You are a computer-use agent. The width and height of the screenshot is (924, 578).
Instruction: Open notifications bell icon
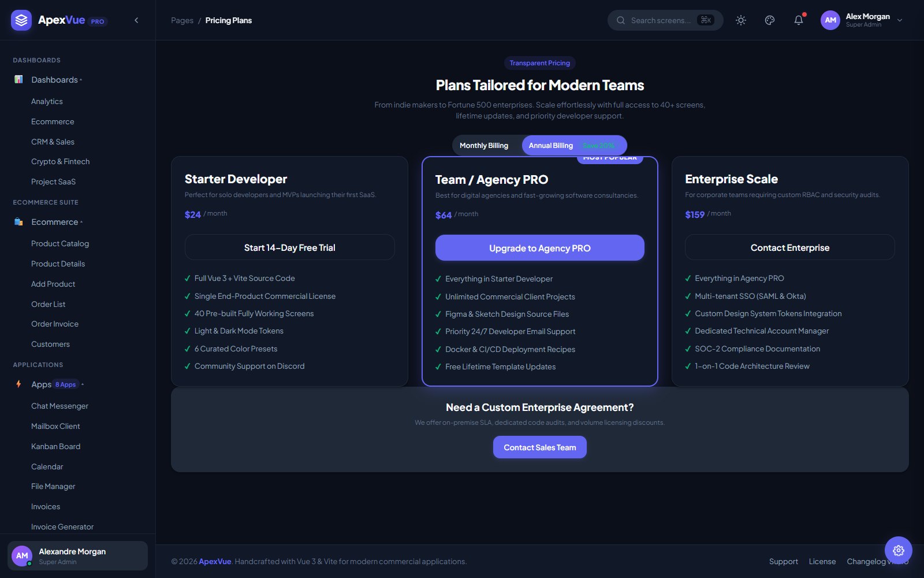coord(799,20)
